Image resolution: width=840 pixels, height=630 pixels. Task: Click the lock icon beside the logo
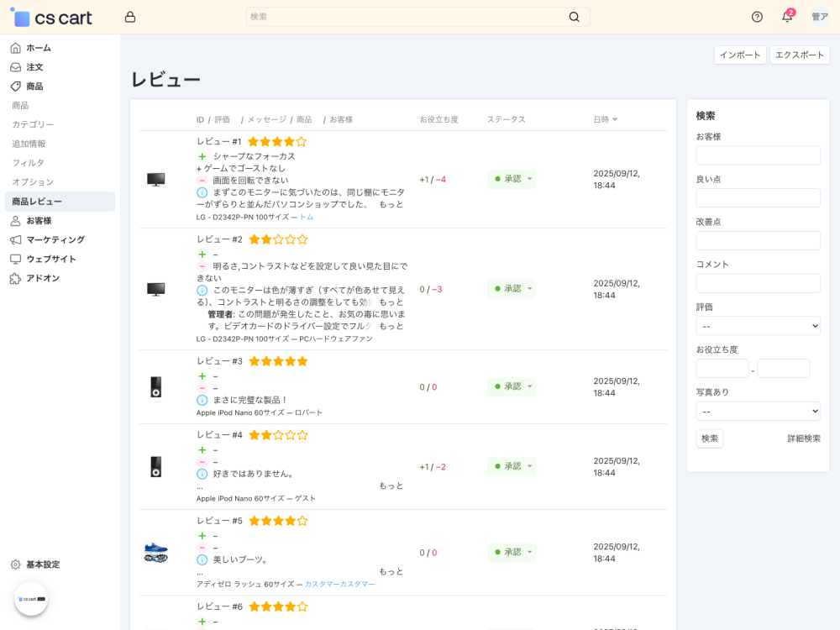point(130,17)
